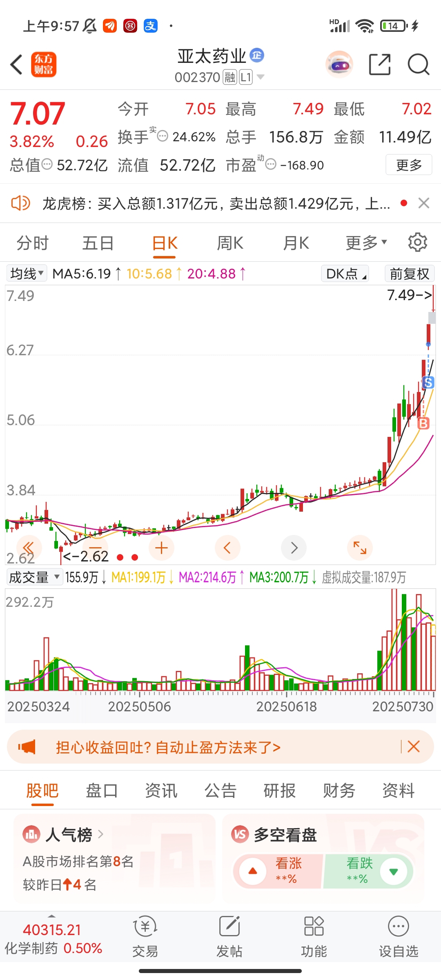
Task: Tap the speaker announcement icon
Action: (20, 203)
